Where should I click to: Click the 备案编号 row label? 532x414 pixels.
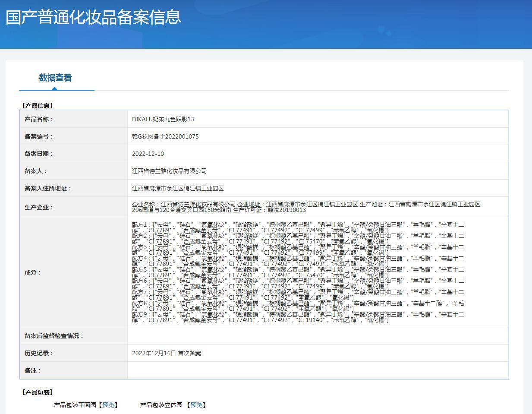[x=39, y=136]
